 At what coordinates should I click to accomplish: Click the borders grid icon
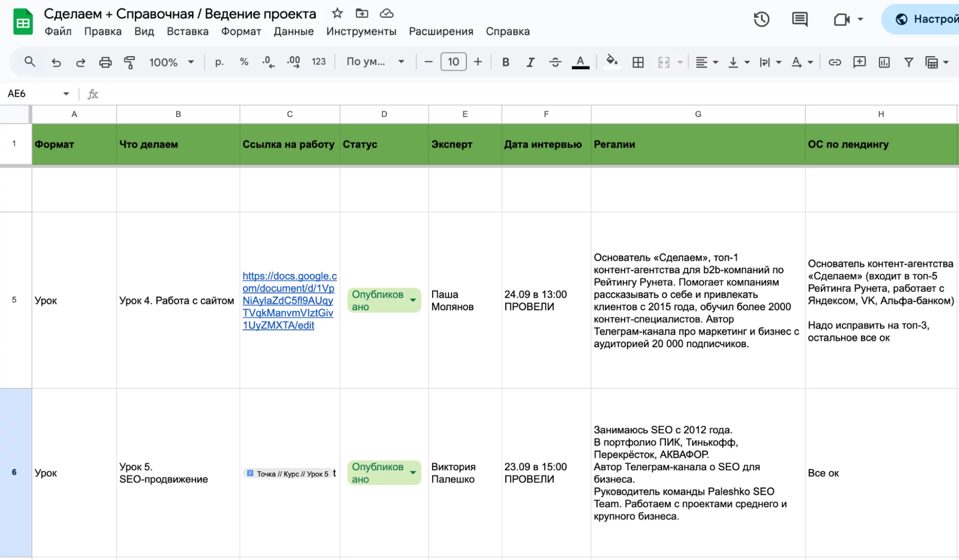point(638,62)
